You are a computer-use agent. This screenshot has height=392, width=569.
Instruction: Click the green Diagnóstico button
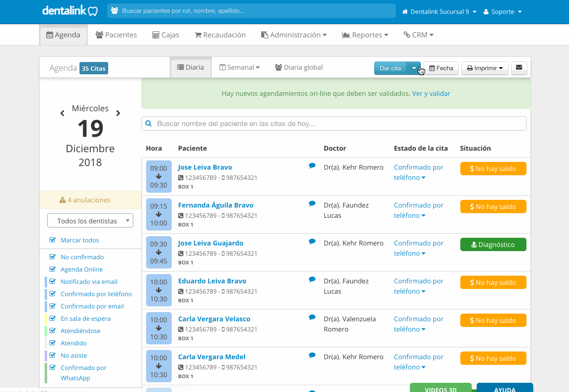coord(493,244)
